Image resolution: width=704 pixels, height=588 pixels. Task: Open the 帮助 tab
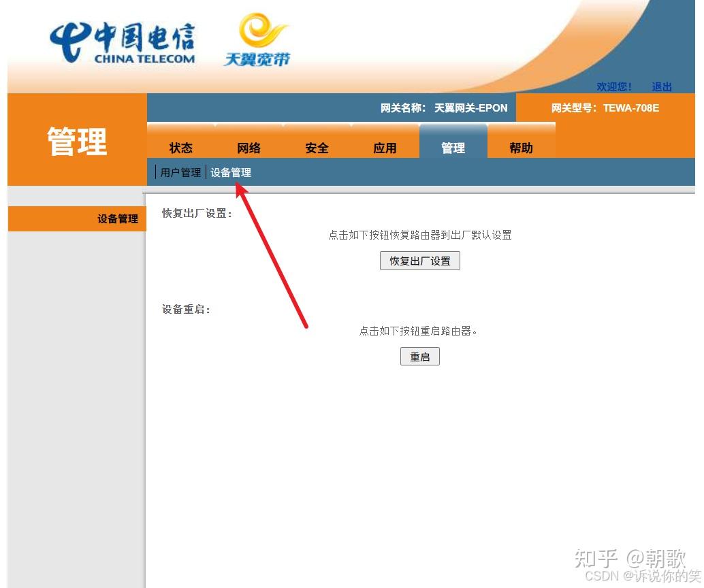(521, 148)
